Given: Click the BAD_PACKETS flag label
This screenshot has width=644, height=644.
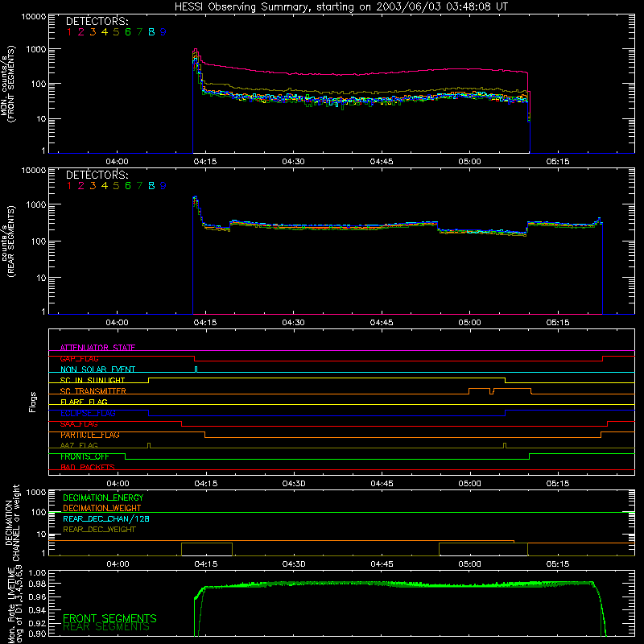Looking at the screenshot, I should [x=88, y=468].
